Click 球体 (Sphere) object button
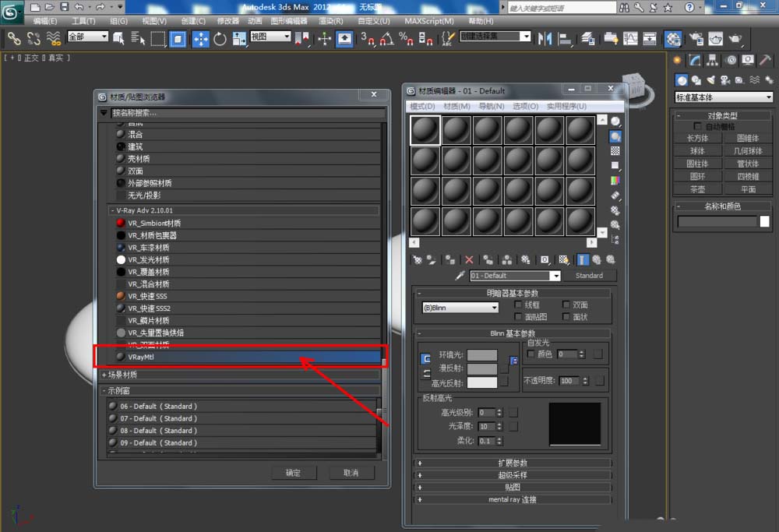 (x=697, y=150)
